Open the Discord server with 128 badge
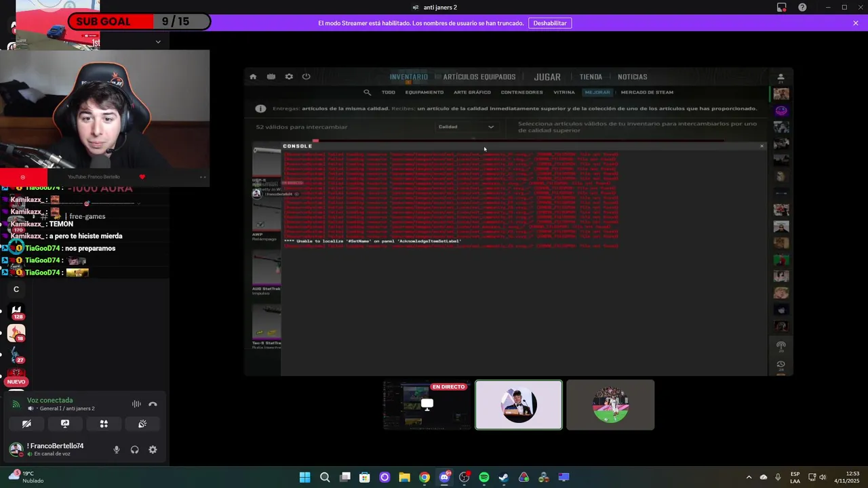This screenshot has width=868, height=488. pos(16,311)
